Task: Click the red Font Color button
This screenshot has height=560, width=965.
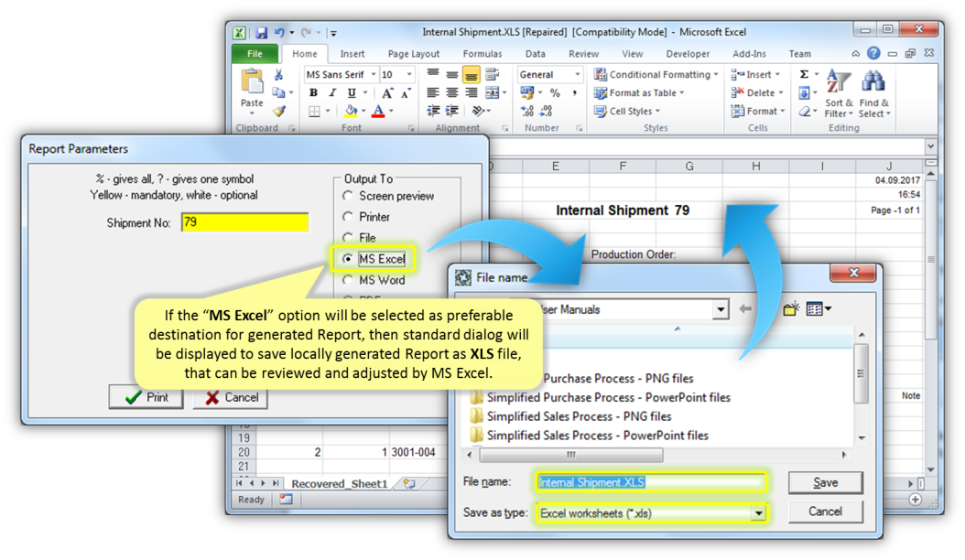Action: point(378,112)
